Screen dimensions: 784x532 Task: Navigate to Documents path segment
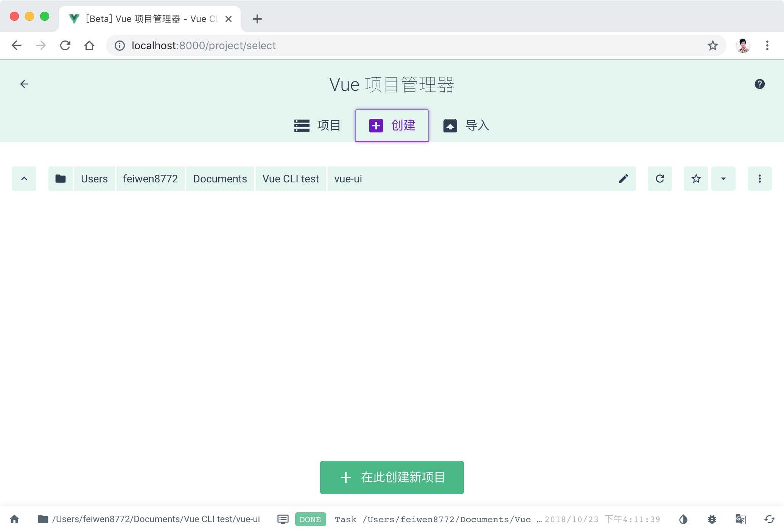click(220, 179)
